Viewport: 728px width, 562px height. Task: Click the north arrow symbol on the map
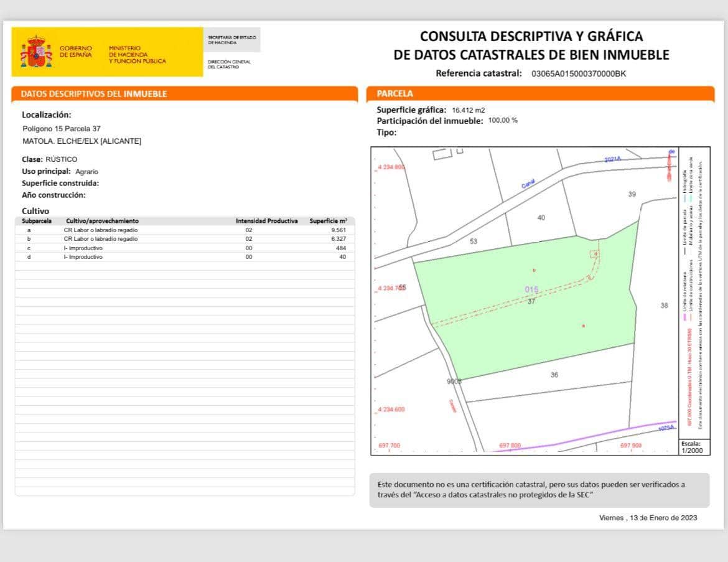[x=671, y=162]
